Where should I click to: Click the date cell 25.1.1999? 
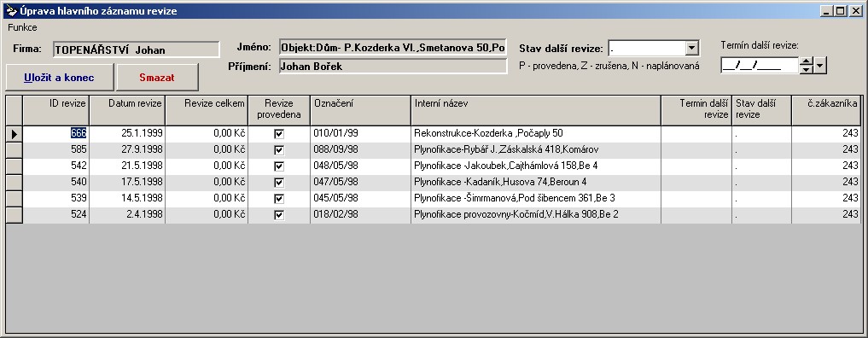127,134
